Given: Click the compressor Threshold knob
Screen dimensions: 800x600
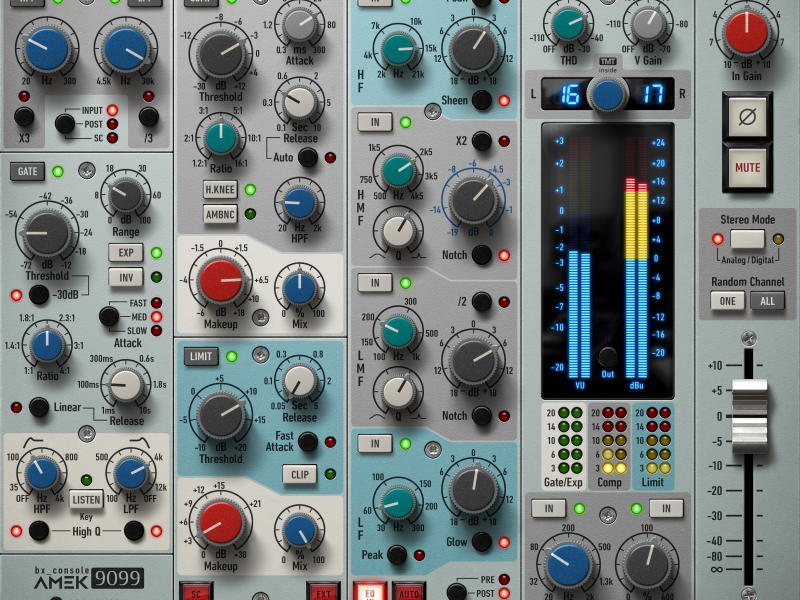Looking at the screenshot, I should click(x=221, y=54).
